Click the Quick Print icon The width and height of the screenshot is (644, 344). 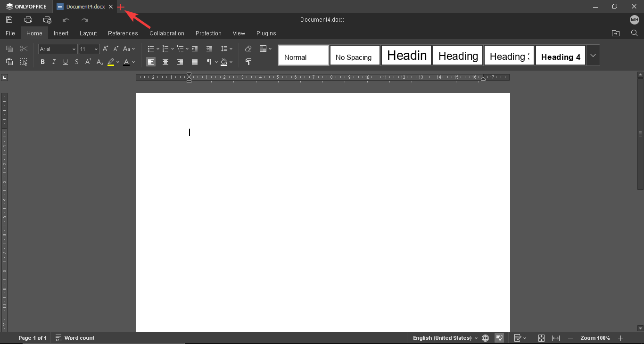pos(47,20)
